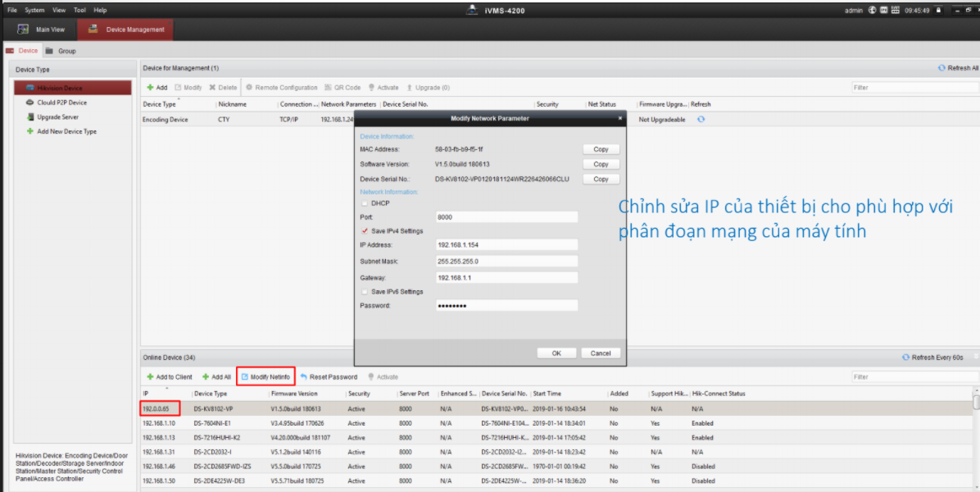Open the System menu
The width and height of the screenshot is (980, 492).
34,10
